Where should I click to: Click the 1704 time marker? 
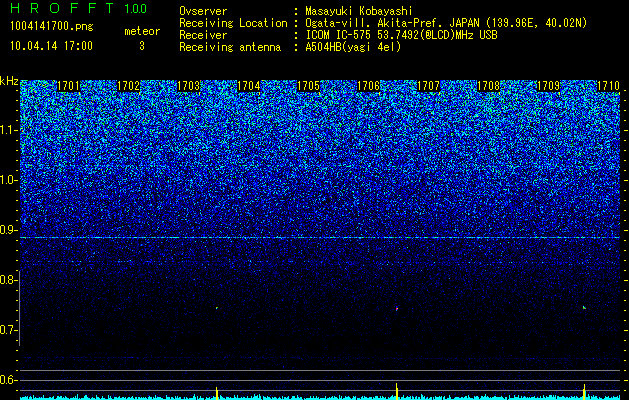249,86
